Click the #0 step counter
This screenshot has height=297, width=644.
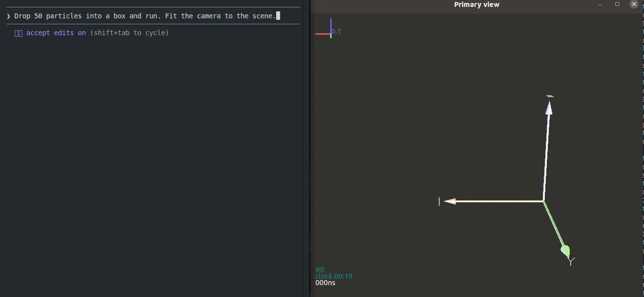[320, 270]
